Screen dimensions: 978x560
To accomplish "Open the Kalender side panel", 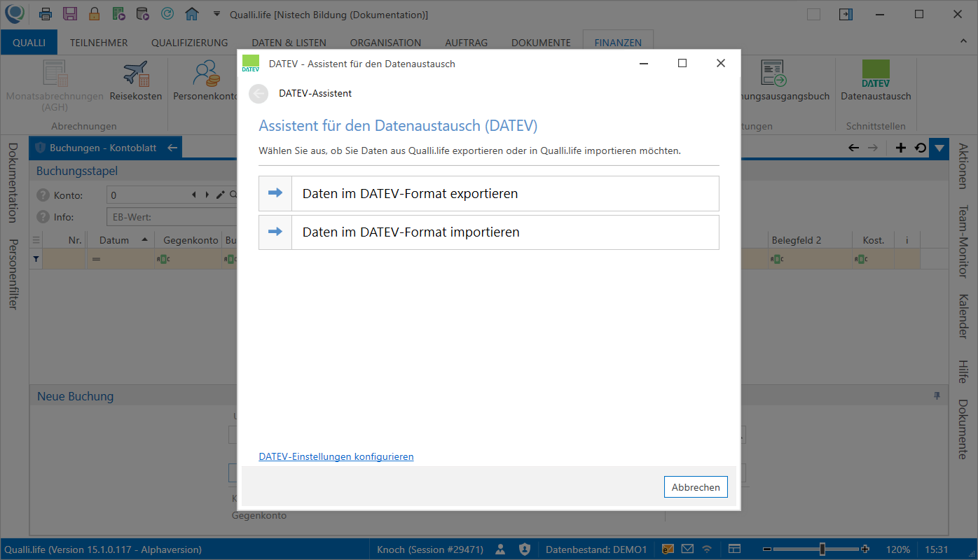I will pos(963,316).
